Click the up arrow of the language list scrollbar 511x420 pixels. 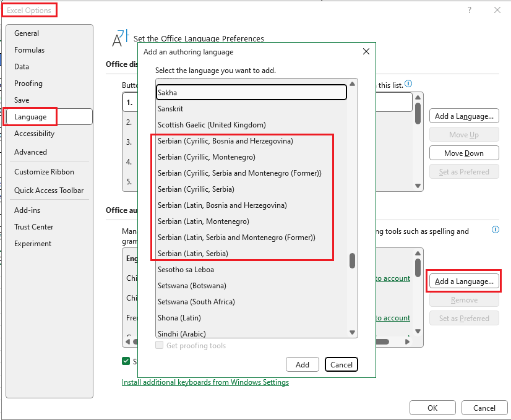(352, 84)
